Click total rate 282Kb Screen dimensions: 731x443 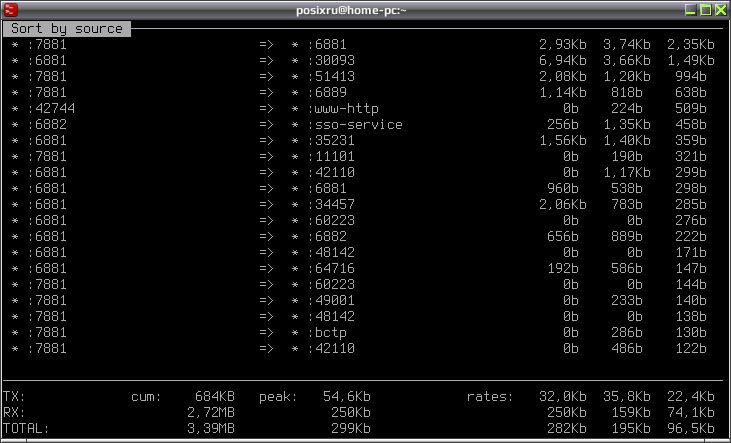567,429
